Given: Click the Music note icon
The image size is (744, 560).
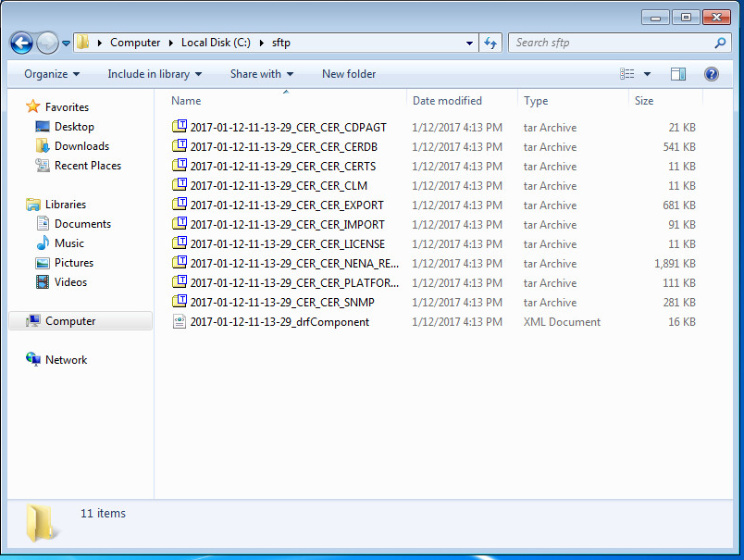Looking at the screenshot, I should click(x=43, y=243).
